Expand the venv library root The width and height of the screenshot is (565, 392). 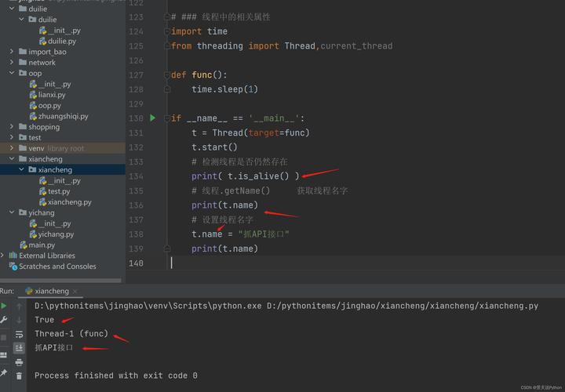pyautogui.click(x=12, y=148)
